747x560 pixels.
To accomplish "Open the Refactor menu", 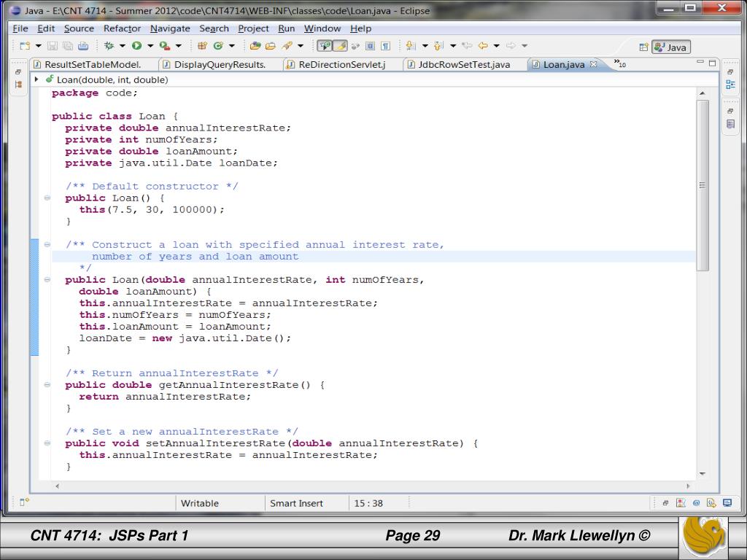I will tap(122, 28).
